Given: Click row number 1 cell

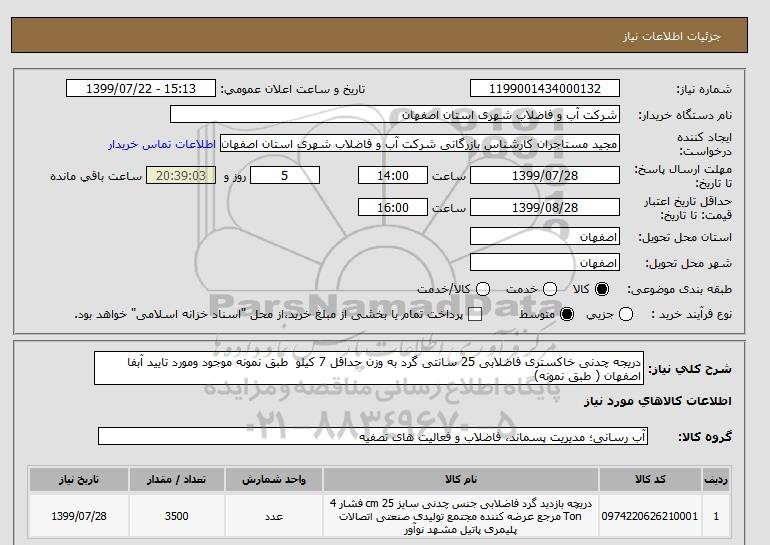Looking at the screenshot, I should [x=716, y=516].
